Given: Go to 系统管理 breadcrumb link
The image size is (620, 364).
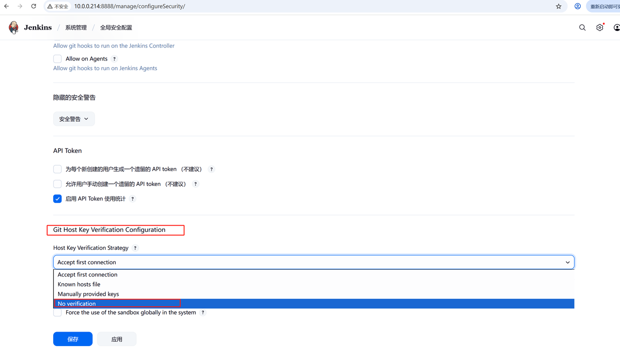Looking at the screenshot, I should [76, 28].
